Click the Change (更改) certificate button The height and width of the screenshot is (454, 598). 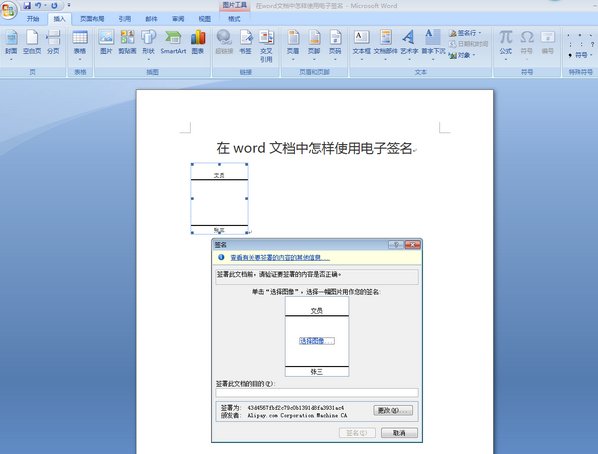point(393,411)
